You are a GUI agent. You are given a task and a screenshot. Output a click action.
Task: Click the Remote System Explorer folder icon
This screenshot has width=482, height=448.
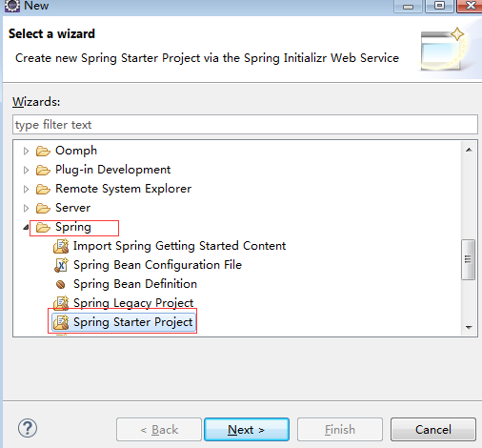43,189
